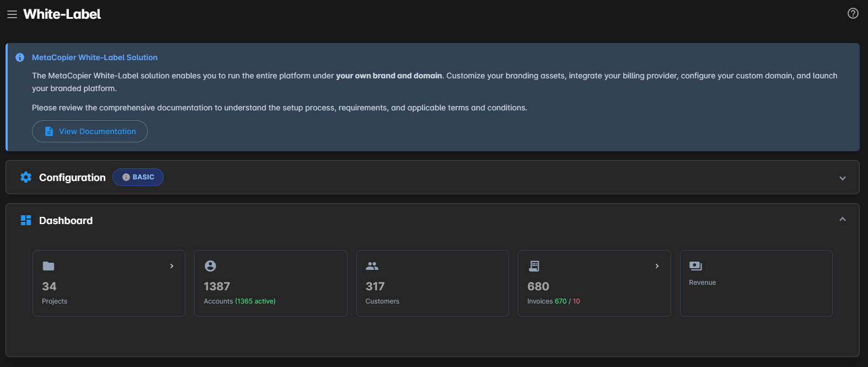This screenshot has height=367, width=868.
Task: Click the MetaCopier White-Label Solution heading
Action: click(95, 57)
